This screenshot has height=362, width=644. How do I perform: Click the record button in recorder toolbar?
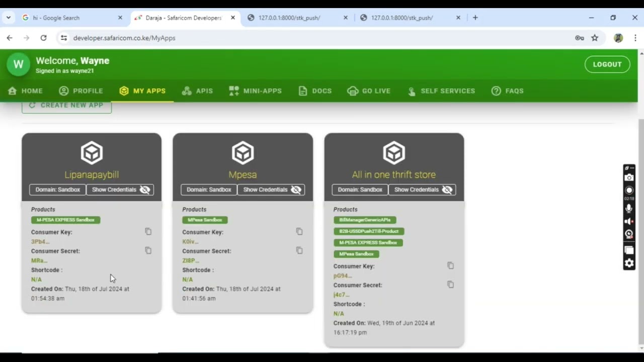[x=629, y=191]
